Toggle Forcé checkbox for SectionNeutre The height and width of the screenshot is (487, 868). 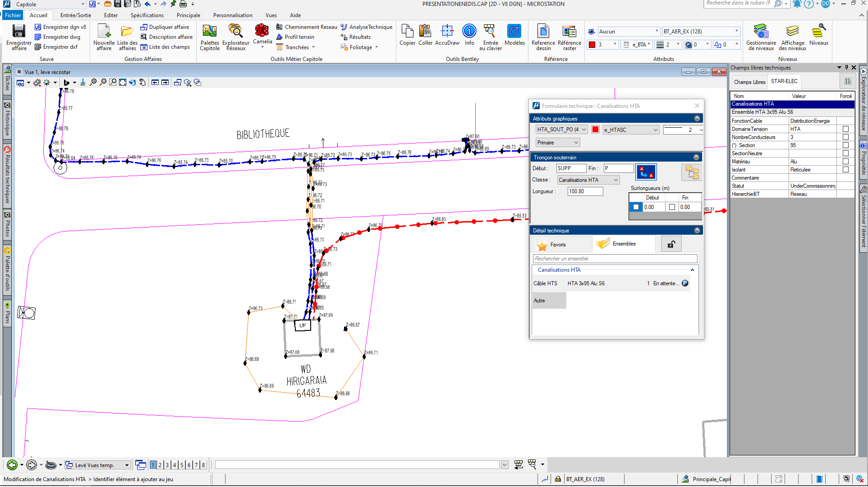pos(845,153)
